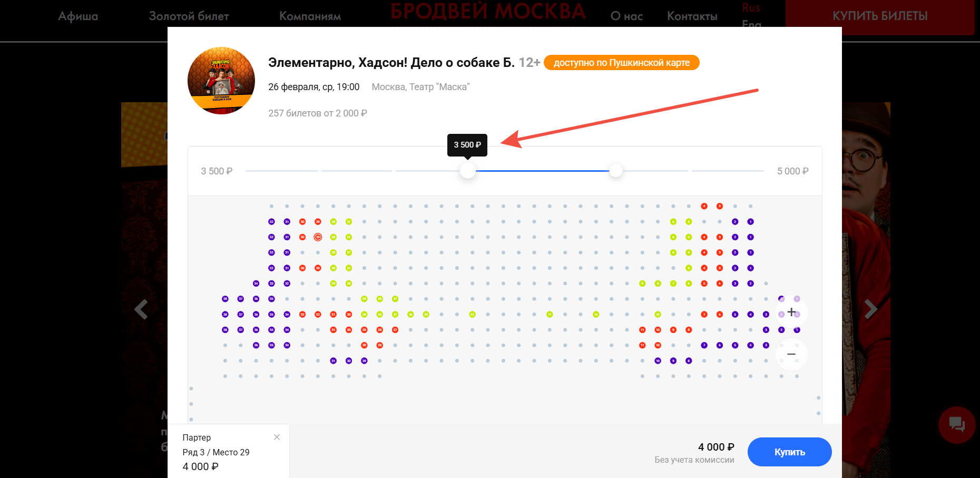
Task: Pick the green seat numbered 22
Action: click(x=473, y=315)
